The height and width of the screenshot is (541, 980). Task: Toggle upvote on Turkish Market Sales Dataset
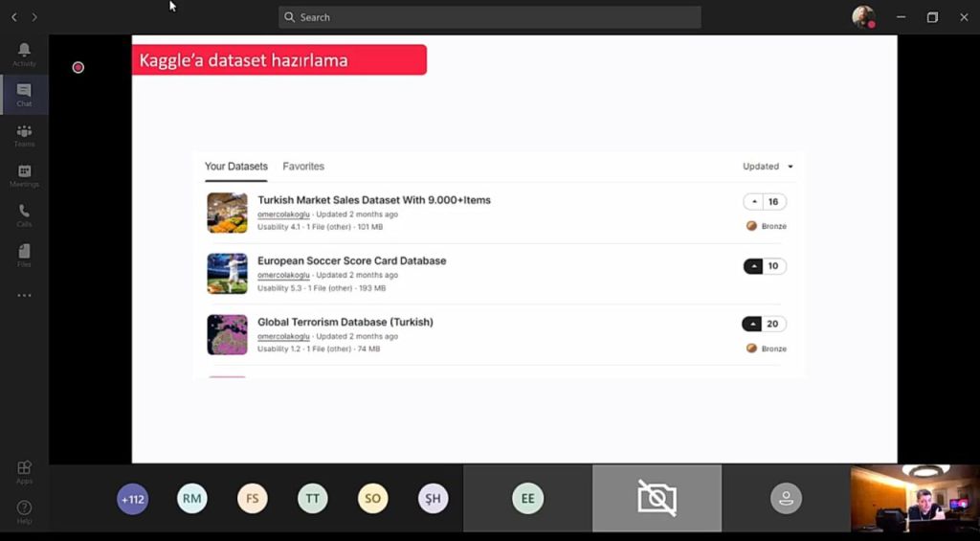tap(754, 202)
